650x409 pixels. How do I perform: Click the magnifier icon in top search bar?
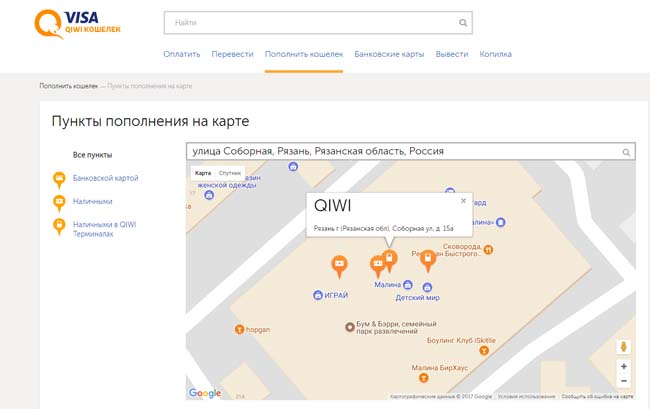tap(463, 23)
